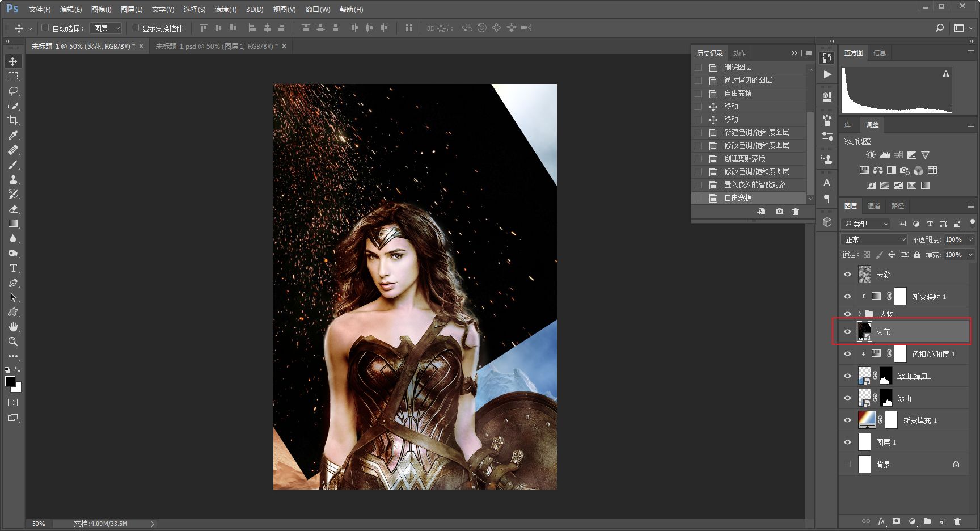Open the 滤镜(T) menu

coord(226,10)
